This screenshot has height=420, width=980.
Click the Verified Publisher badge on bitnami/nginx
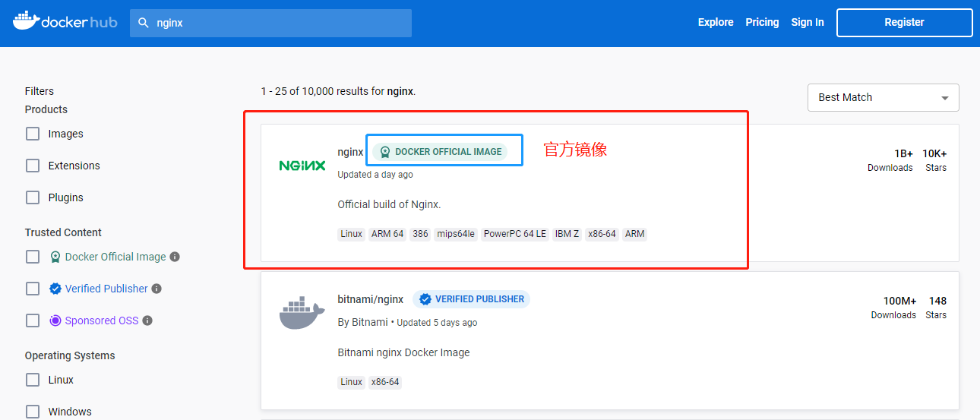click(471, 299)
